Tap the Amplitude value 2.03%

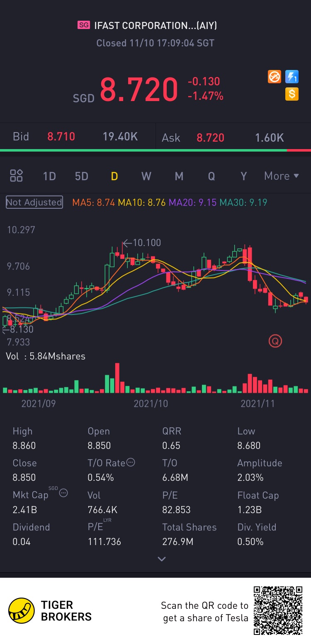[x=250, y=478]
